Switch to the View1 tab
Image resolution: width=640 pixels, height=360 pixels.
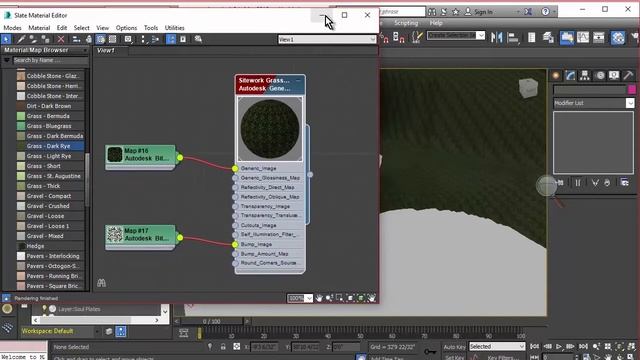(x=106, y=51)
